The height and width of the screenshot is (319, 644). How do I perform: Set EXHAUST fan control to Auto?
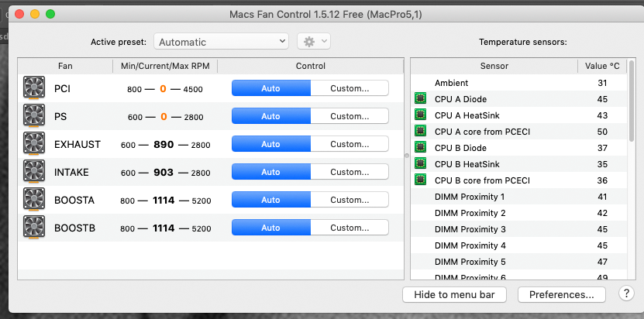(271, 144)
